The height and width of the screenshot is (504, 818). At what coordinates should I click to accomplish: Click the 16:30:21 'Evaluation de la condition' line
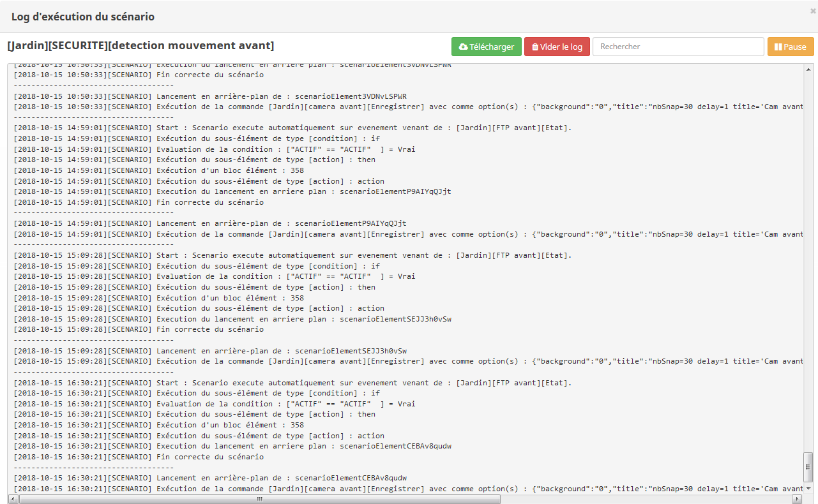[x=215, y=404]
